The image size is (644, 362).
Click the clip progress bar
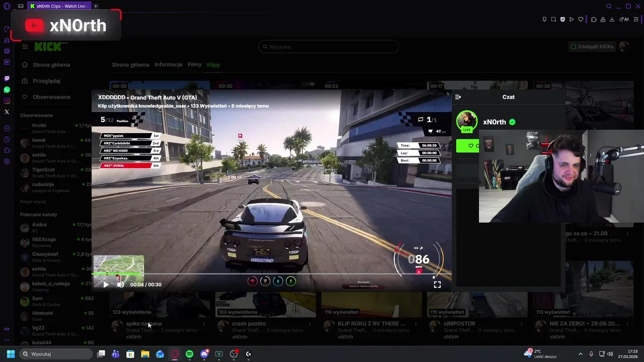[x=272, y=274]
